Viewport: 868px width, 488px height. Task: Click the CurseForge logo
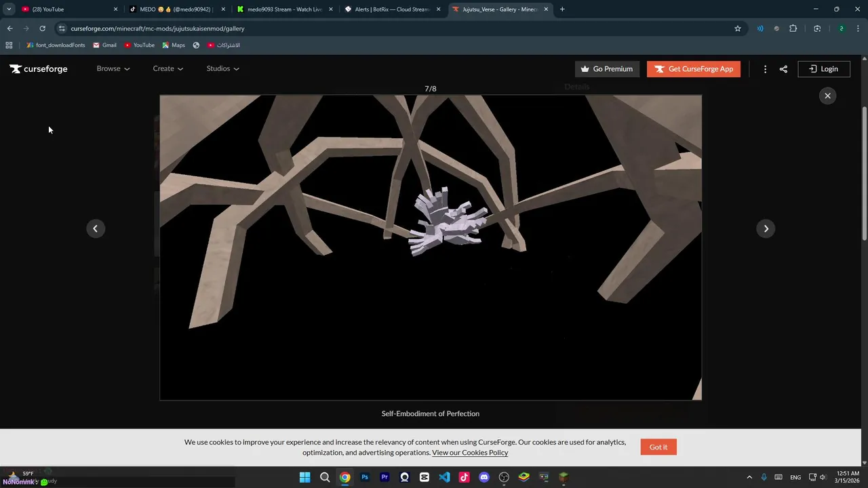[x=39, y=68]
